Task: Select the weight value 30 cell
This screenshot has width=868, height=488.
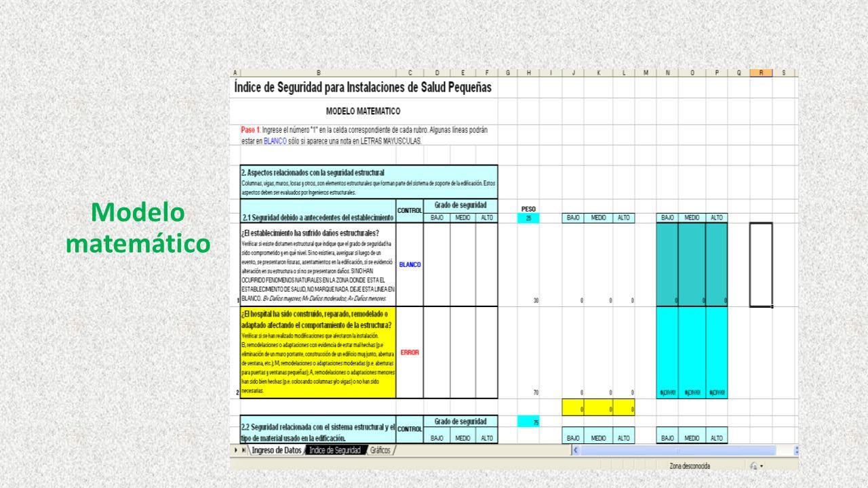Action: pyautogui.click(x=528, y=264)
